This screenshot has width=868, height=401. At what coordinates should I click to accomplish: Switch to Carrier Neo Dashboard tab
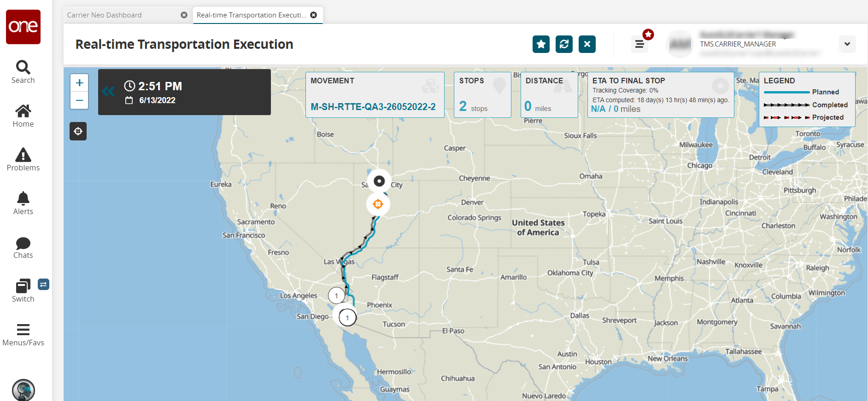[x=105, y=15]
